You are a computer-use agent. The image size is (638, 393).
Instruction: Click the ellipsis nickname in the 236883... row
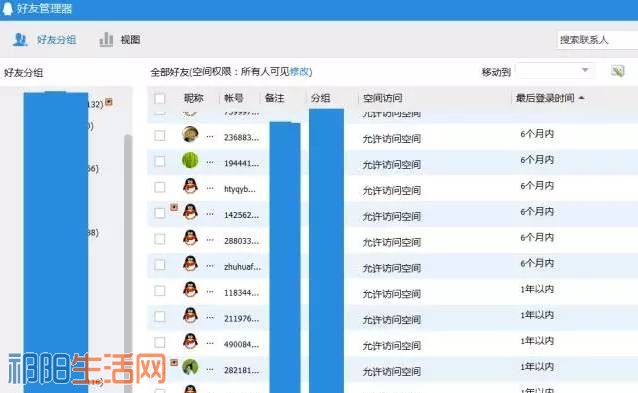click(210, 137)
